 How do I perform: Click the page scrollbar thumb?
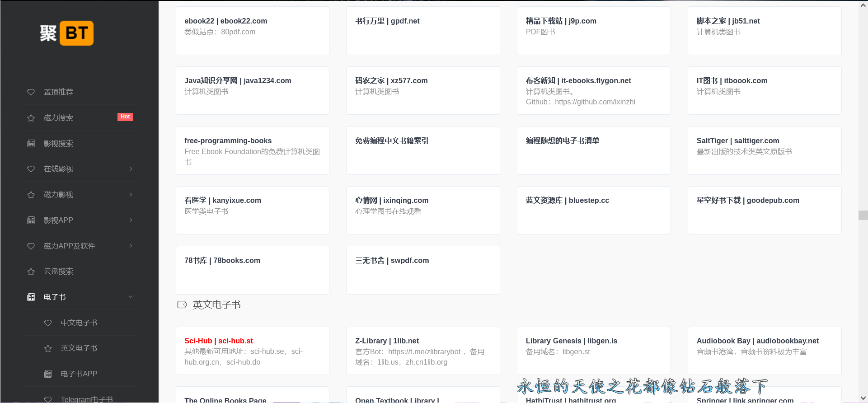(x=863, y=215)
